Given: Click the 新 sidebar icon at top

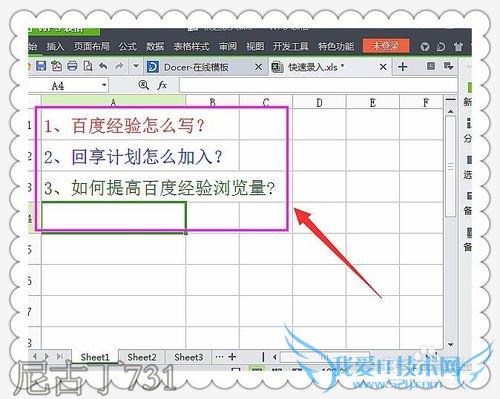Looking at the screenshot, I should pos(468,94).
